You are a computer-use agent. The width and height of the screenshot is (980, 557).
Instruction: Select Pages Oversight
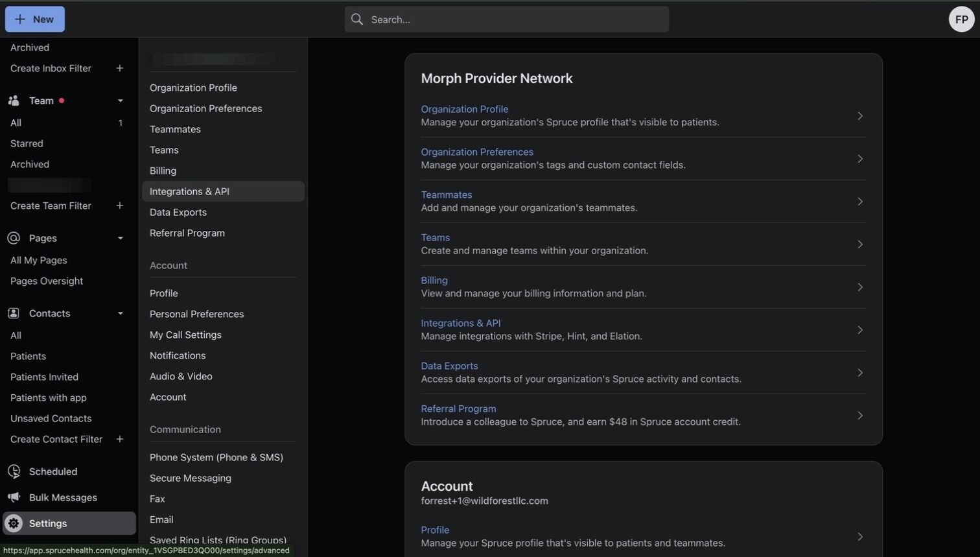[47, 281]
